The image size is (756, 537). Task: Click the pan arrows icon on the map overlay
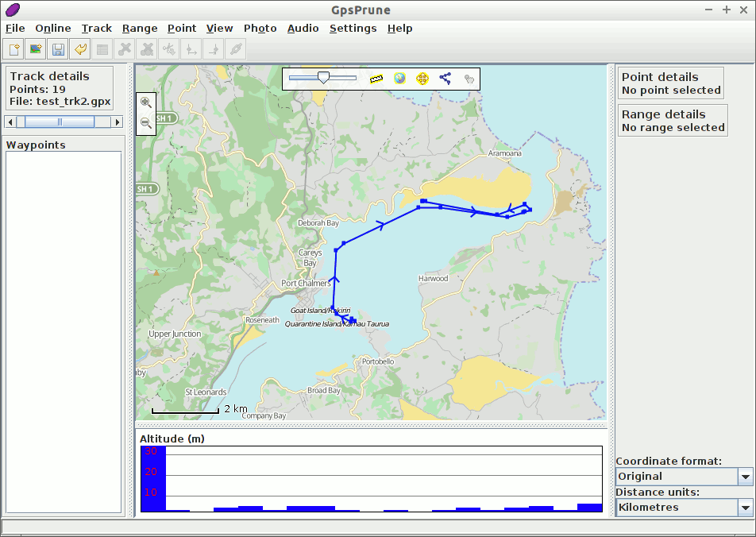[x=422, y=79]
